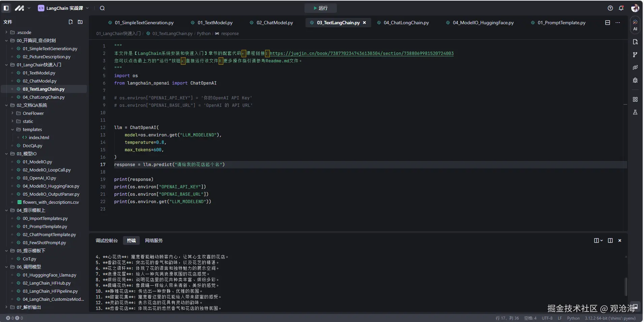The width and height of the screenshot is (644, 322).
Task: Switch to the 02_ChatModel.py tab
Action: point(275,23)
